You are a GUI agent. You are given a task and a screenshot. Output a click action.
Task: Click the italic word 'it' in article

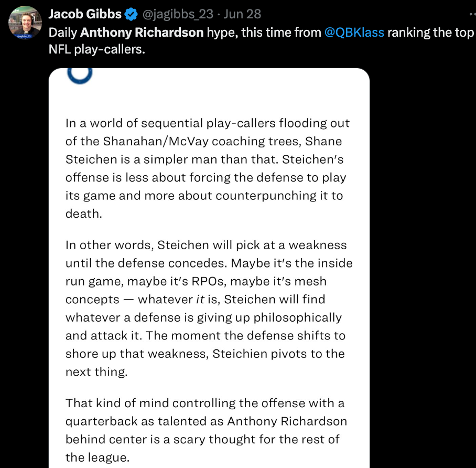pyautogui.click(x=200, y=300)
